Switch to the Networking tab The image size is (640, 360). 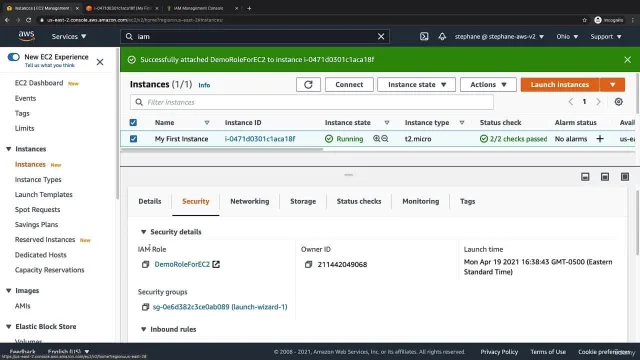(x=249, y=201)
